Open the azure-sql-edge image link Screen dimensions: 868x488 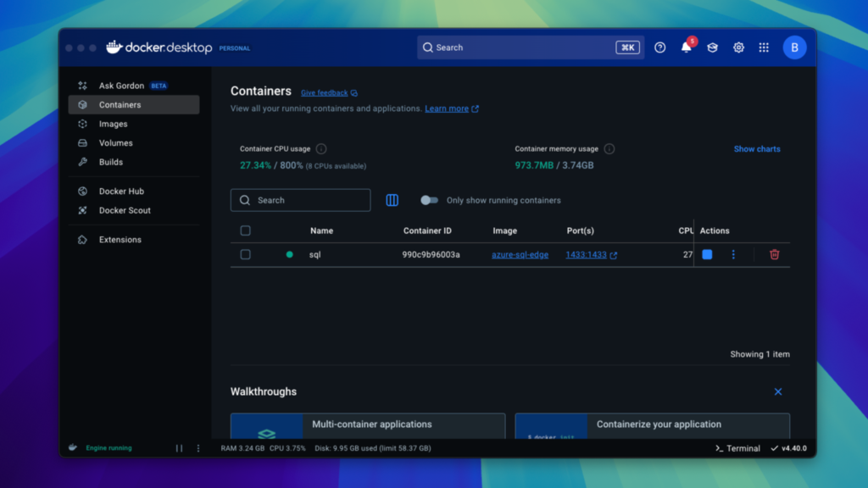pos(520,254)
